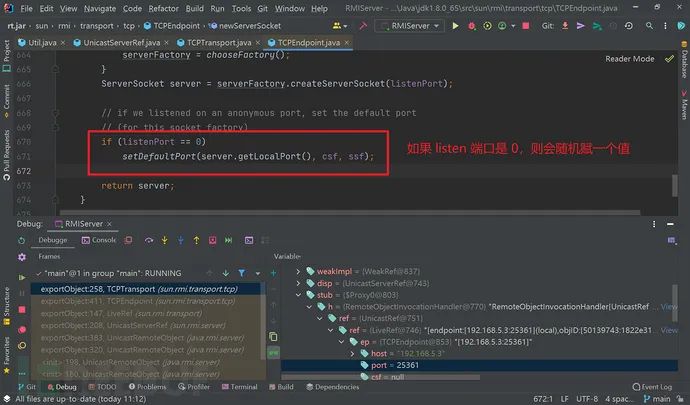Click Run with Coverage icon

click(x=487, y=26)
